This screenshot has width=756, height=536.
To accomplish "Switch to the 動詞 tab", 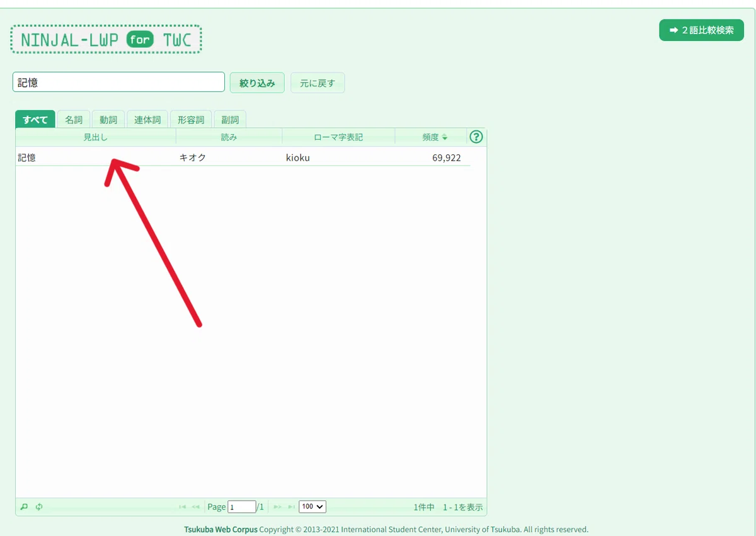I will tap(108, 119).
